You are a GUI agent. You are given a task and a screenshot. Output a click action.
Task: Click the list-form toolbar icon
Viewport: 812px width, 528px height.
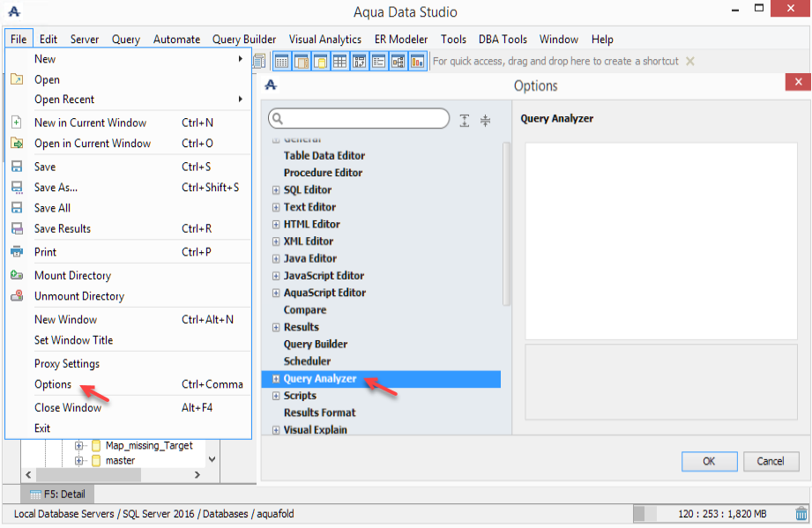pyautogui.click(x=378, y=62)
